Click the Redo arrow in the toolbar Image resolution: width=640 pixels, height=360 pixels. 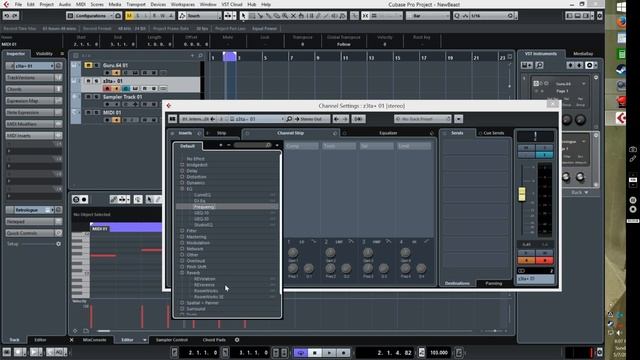pyautogui.click(x=15, y=16)
